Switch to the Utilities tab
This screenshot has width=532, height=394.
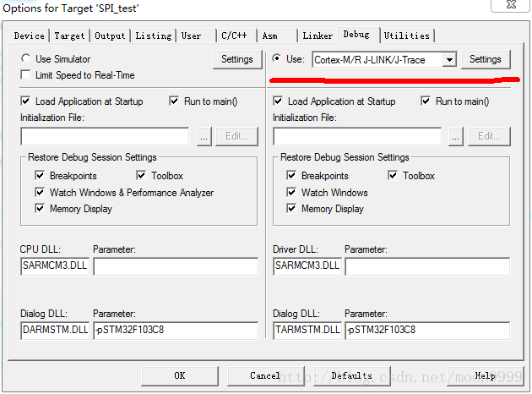click(x=407, y=36)
